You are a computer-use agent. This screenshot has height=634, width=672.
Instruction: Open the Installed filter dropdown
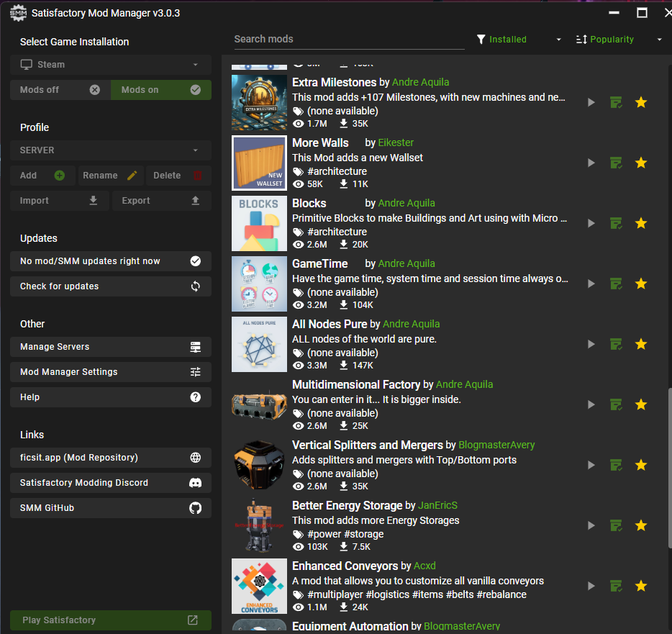pyautogui.click(x=519, y=40)
